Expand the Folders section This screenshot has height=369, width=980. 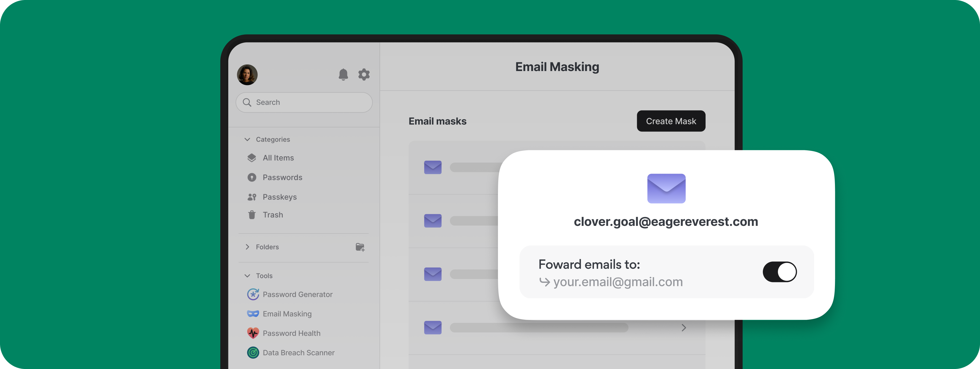tap(247, 247)
